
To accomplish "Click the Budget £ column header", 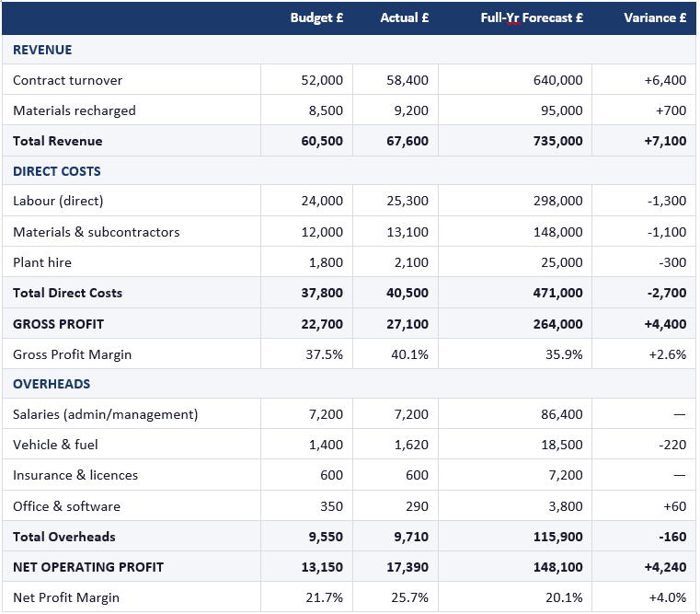I will tap(316, 17).
